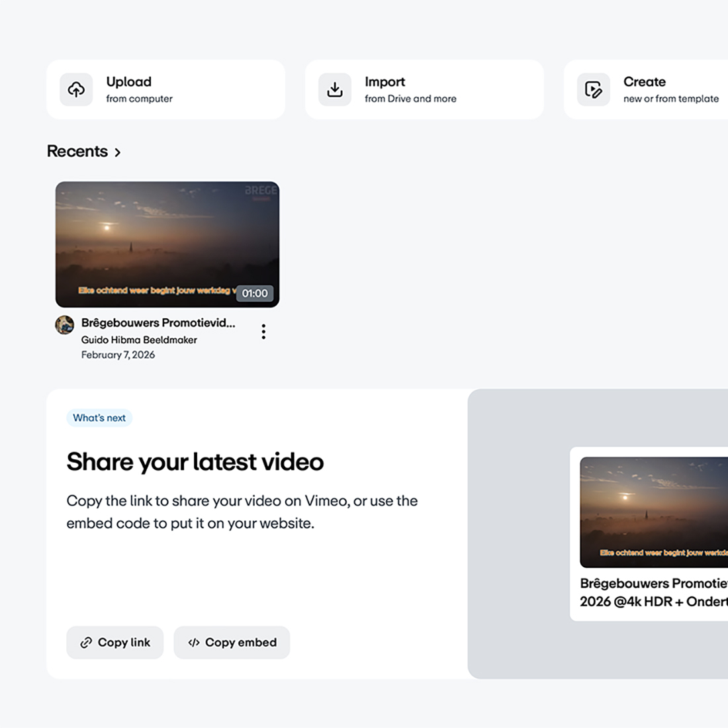The image size is (728, 728).
Task: Click the Guido Hibma profile avatar
Action: click(x=65, y=325)
